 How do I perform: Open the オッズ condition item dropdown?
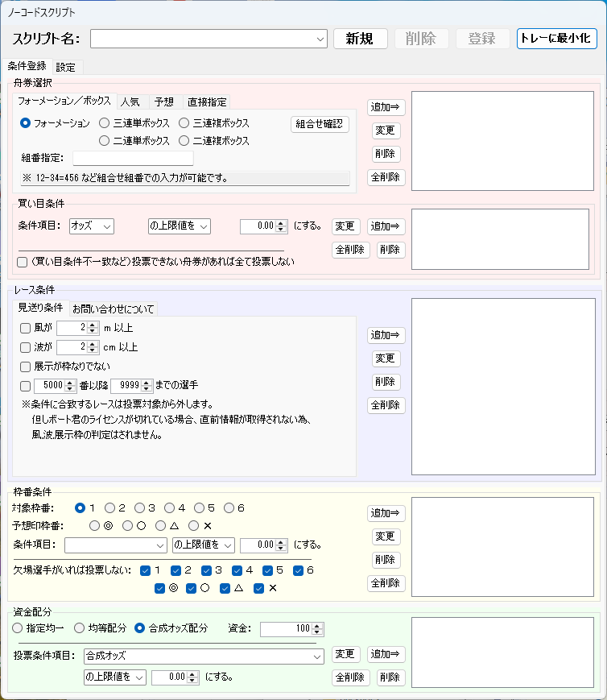pyautogui.click(x=92, y=226)
